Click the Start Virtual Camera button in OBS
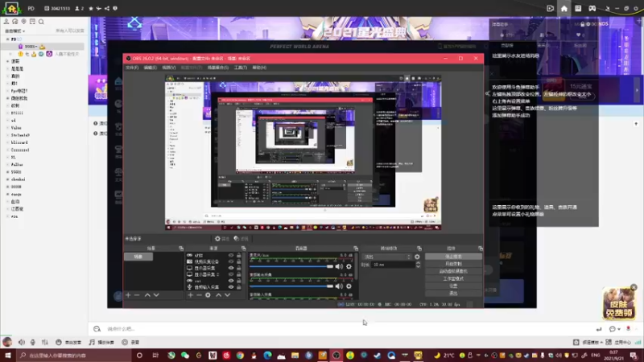Viewport: 644px width, 362px height. (x=453, y=271)
